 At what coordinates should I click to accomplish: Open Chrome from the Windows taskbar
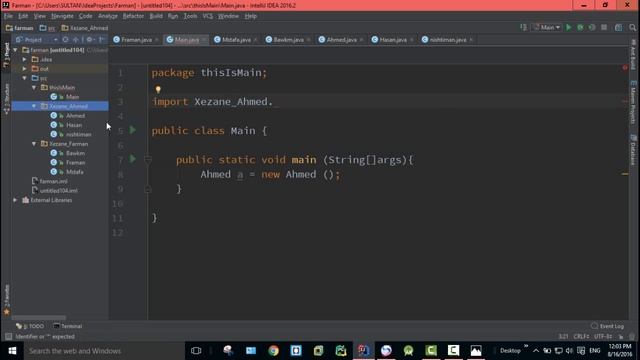(273, 351)
